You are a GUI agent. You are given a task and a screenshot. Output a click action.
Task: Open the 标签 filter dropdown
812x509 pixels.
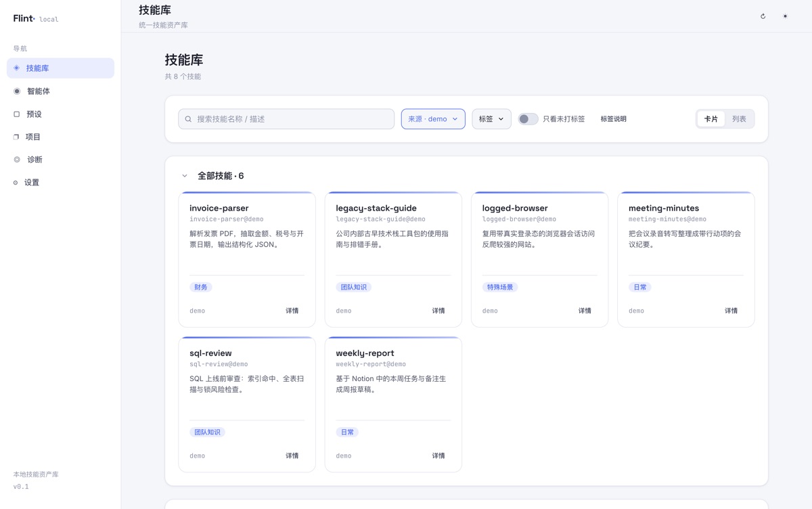[491, 119]
